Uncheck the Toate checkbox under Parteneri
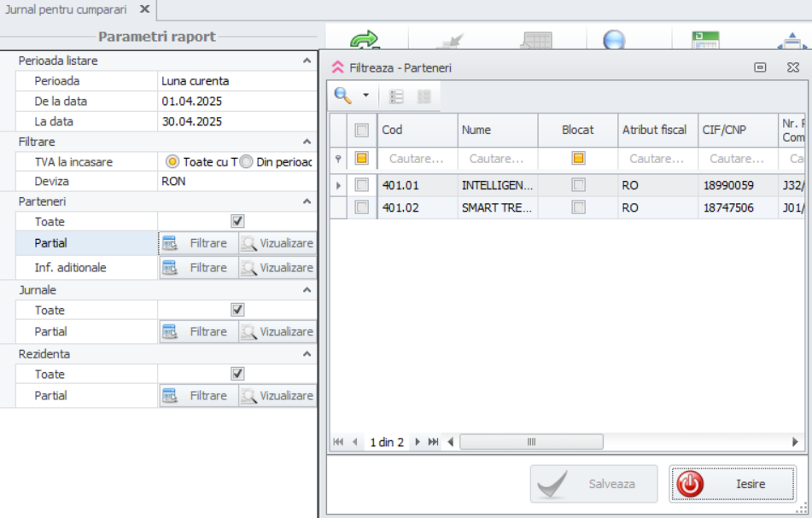Viewport: 812px width, 518px height. (x=237, y=222)
